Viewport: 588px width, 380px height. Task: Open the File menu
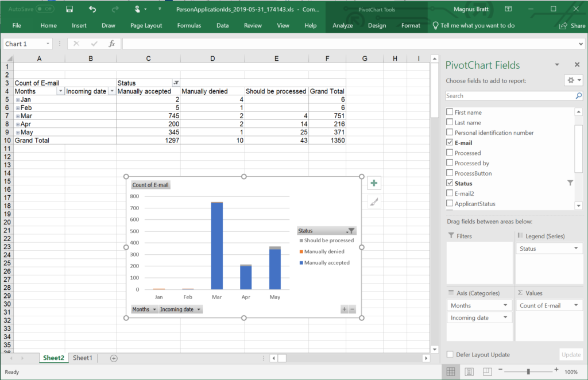(x=17, y=25)
